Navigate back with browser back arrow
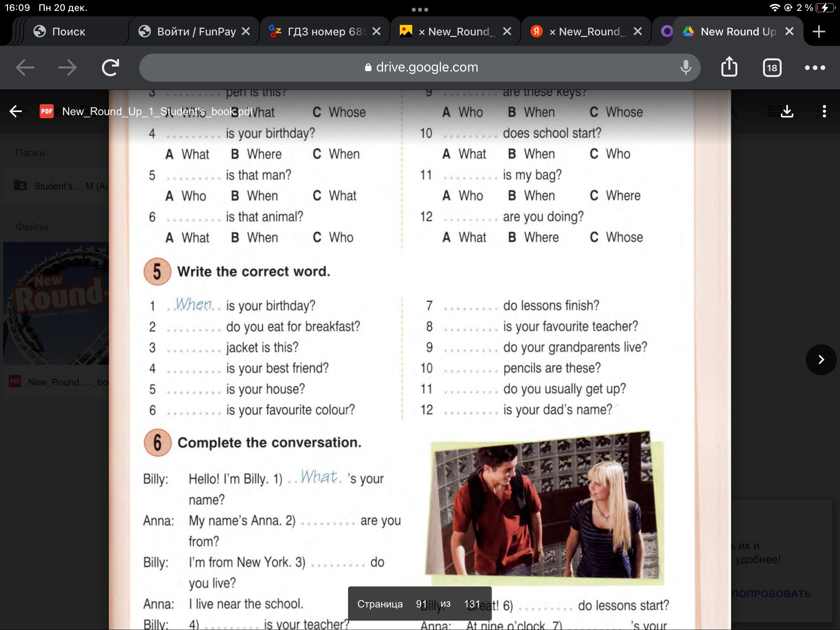The height and width of the screenshot is (630, 840). [25, 68]
